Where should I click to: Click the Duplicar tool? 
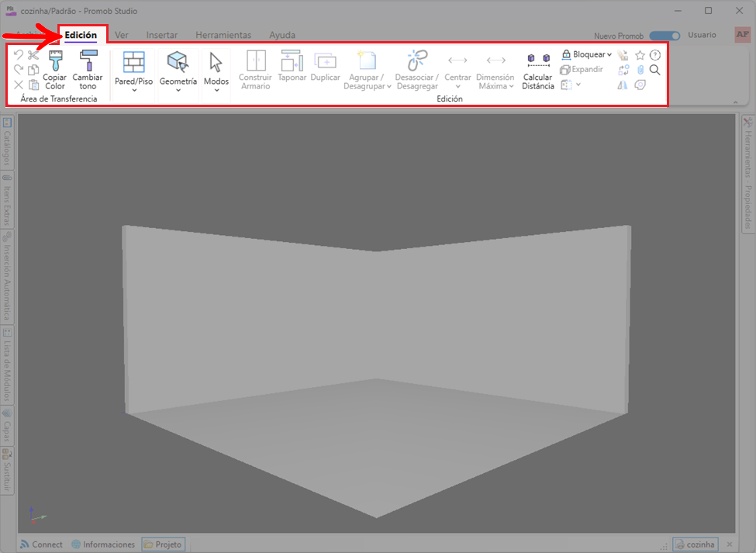pos(325,66)
